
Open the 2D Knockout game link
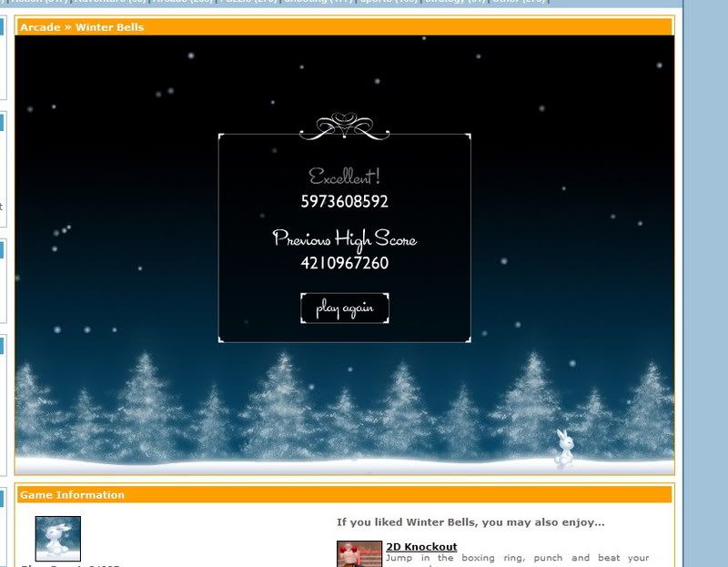click(421, 547)
